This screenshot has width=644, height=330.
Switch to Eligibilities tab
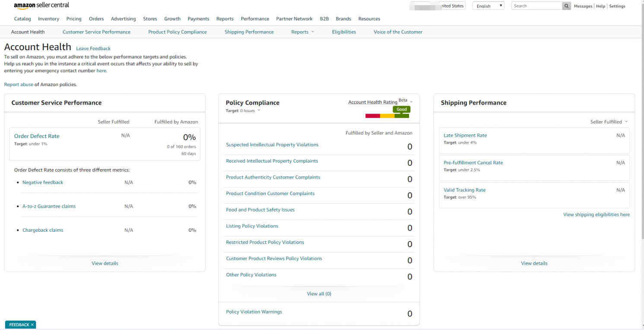point(344,32)
